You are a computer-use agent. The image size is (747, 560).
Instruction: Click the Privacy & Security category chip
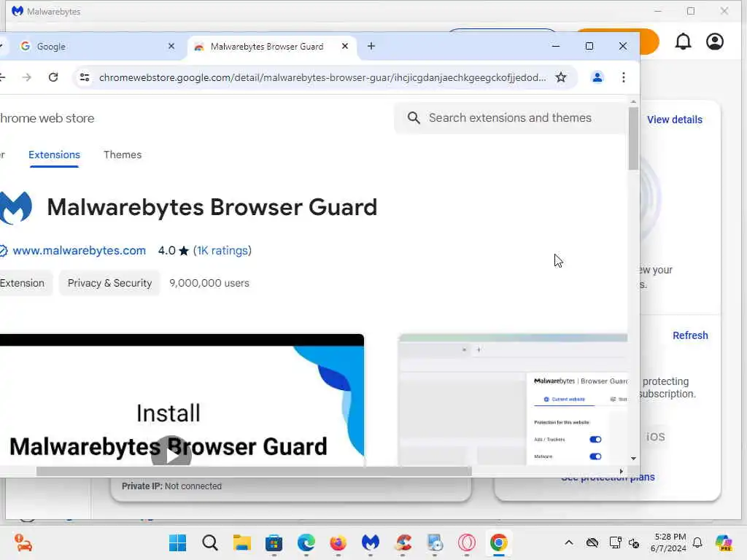click(109, 283)
